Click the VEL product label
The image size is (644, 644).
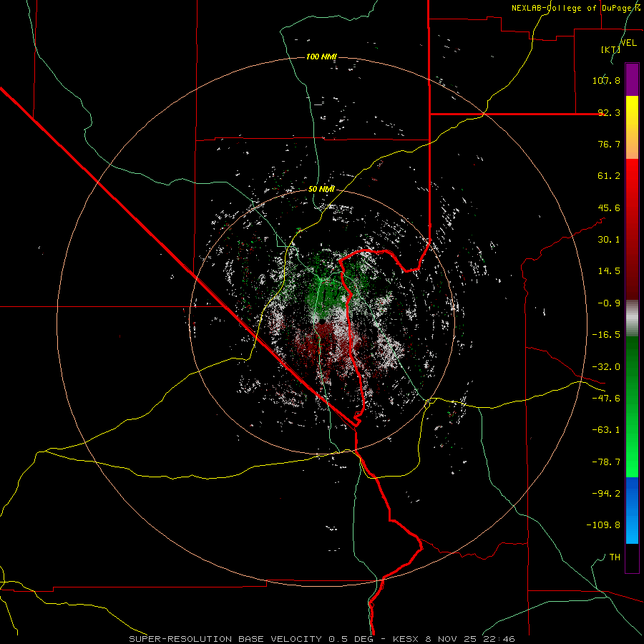click(628, 43)
